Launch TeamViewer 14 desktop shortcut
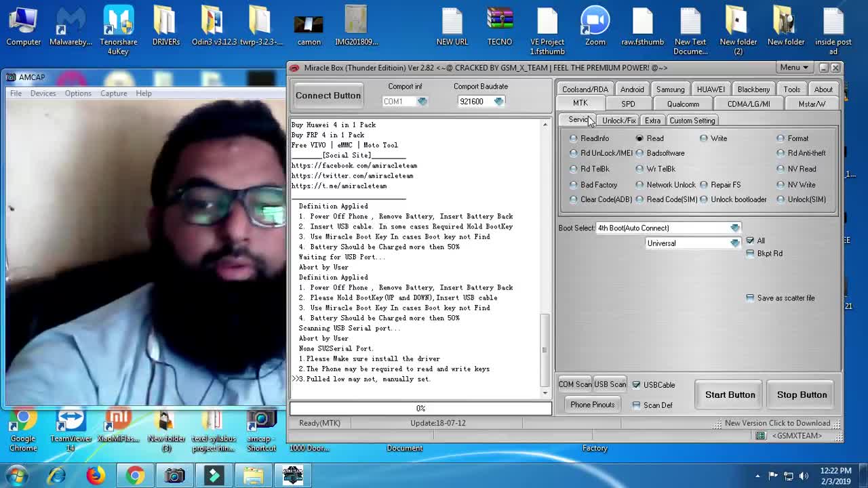 pyautogui.click(x=71, y=431)
